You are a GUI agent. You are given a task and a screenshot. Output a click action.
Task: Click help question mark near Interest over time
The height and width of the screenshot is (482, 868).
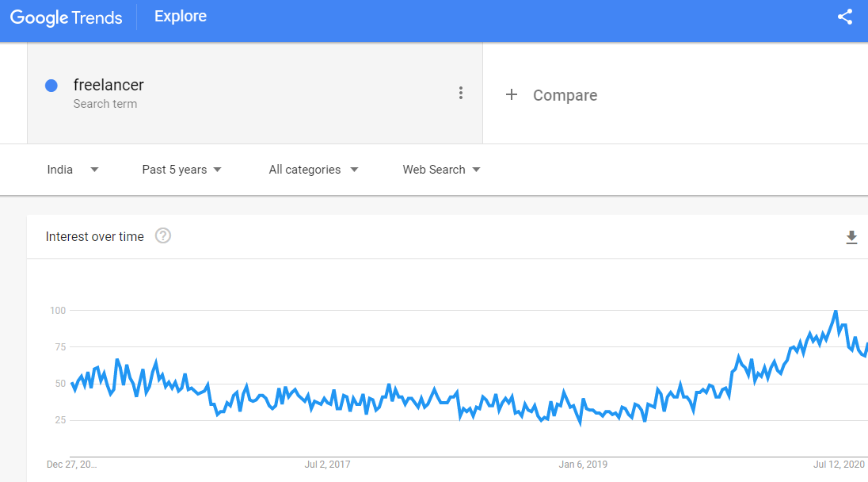(x=163, y=236)
